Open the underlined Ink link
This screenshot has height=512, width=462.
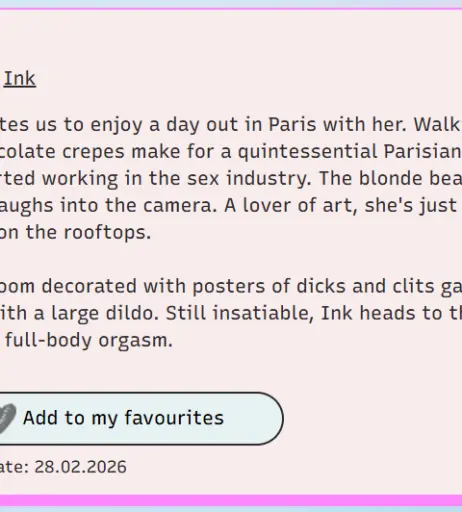[x=20, y=79]
